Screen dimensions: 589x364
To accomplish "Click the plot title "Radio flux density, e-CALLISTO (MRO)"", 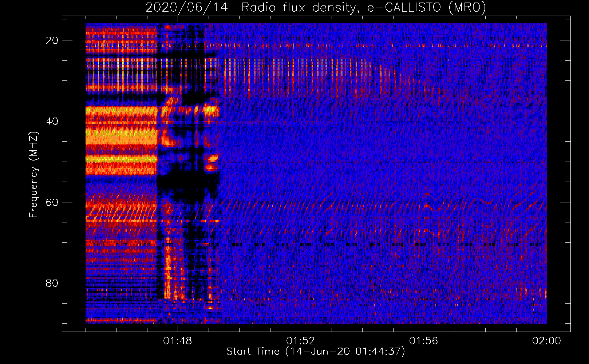I will click(364, 8).
